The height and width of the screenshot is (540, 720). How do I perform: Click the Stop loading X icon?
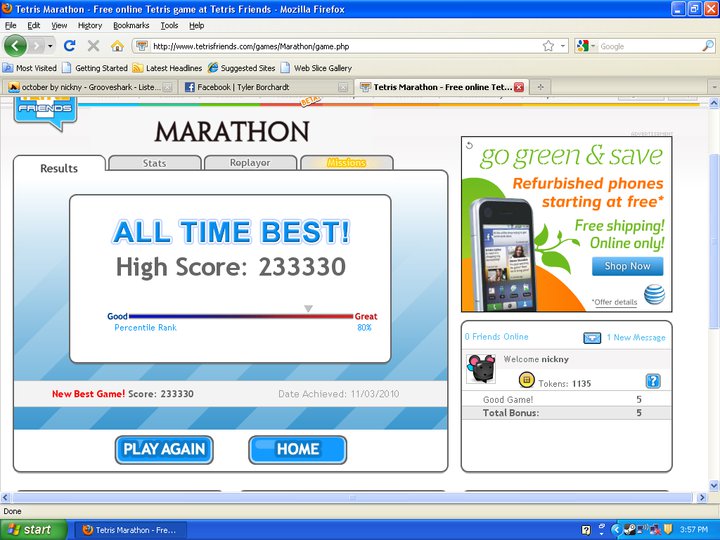[94, 46]
